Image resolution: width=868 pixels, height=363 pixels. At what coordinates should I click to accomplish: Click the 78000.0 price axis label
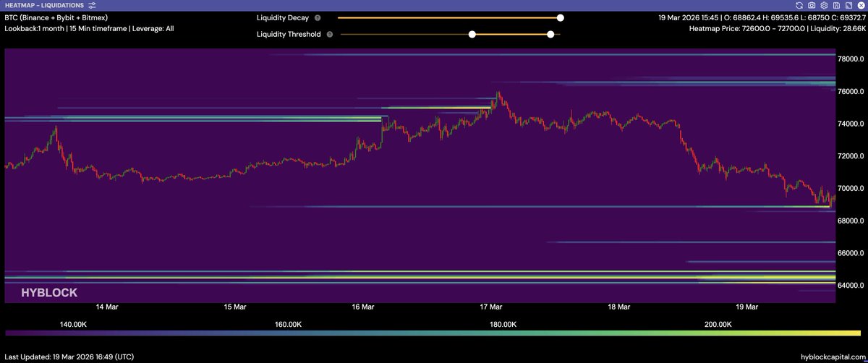coord(851,59)
